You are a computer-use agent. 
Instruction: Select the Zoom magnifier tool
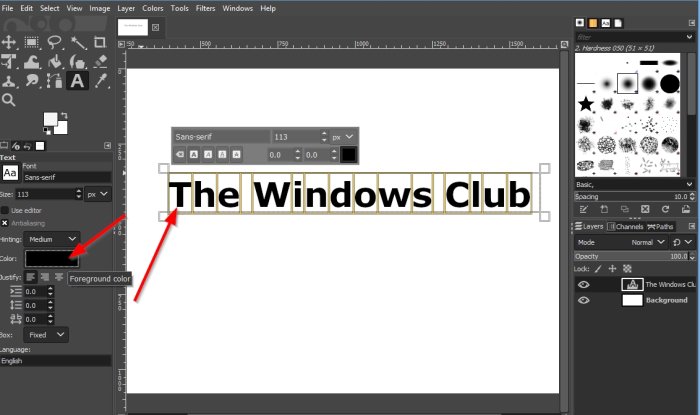pos(8,100)
